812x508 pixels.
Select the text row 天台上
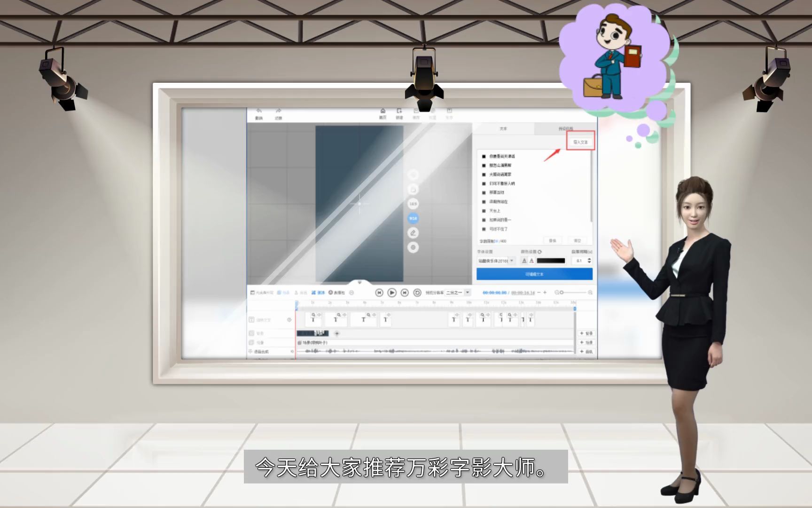pos(495,211)
